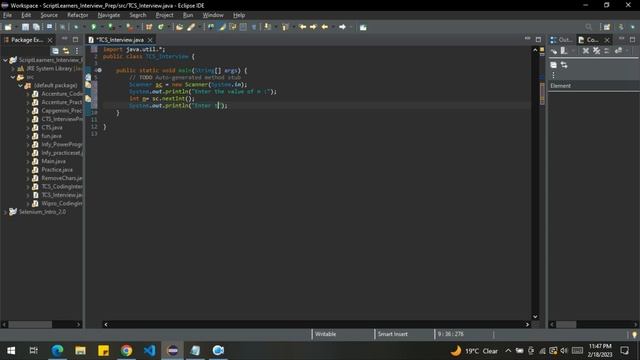Screen dimensions: 640x360
Task: Click the Pin Editor icon
Action: coord(363,27)
